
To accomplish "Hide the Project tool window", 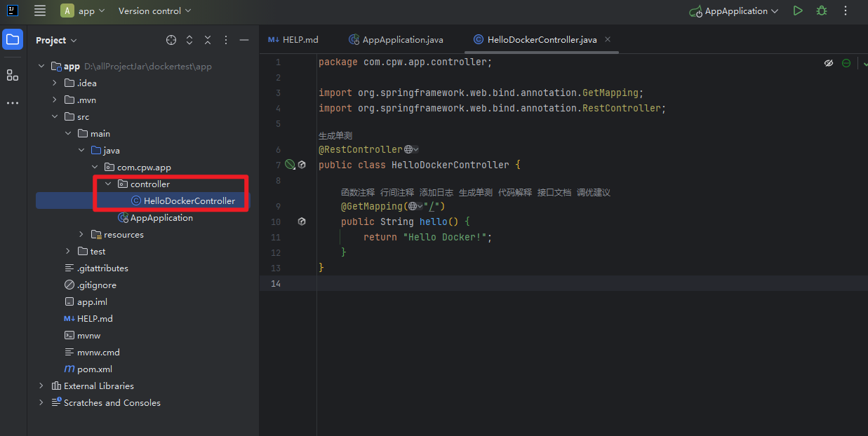I will (244, 40).
